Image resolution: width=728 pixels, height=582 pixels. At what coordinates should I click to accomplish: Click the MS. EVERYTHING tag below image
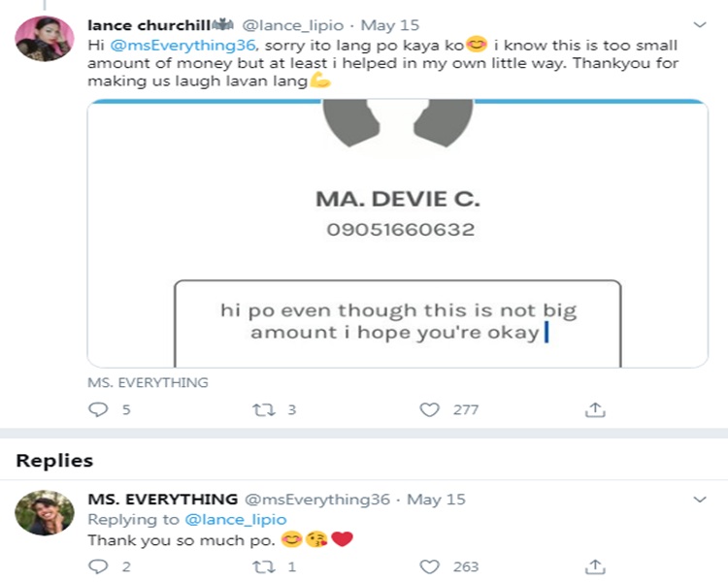pos(149,382)
